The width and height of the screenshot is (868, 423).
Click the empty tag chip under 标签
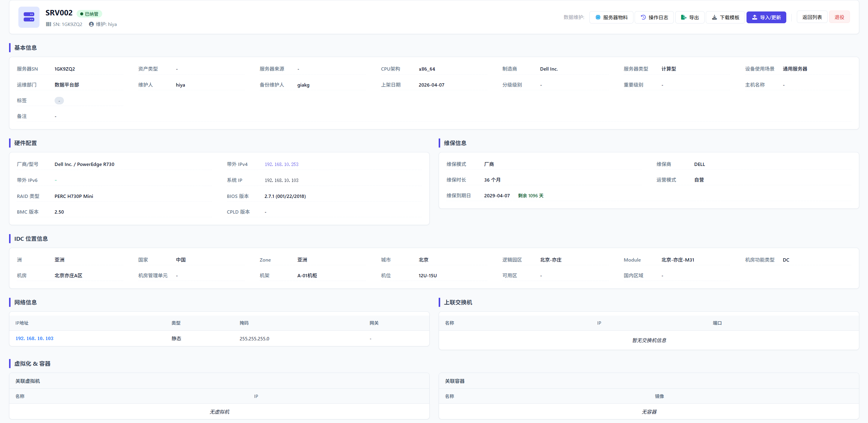click(x=59, y=100)
